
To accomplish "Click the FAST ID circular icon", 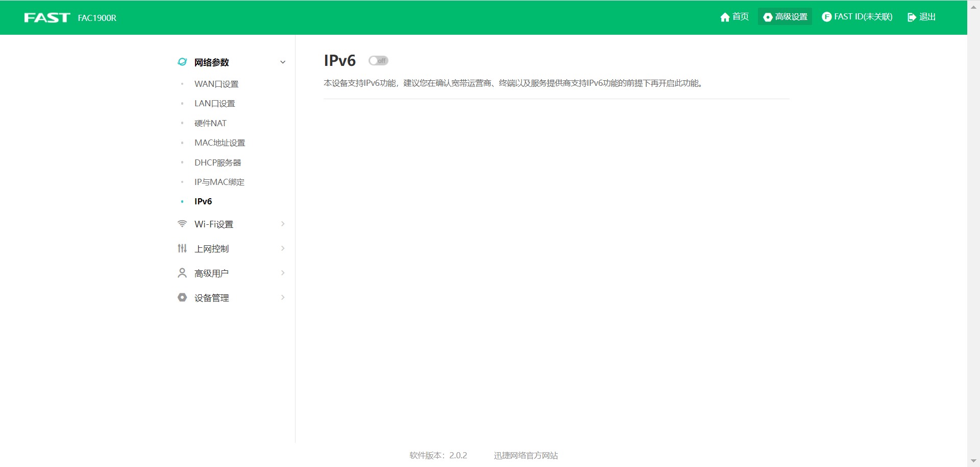I will pos(826,16).
